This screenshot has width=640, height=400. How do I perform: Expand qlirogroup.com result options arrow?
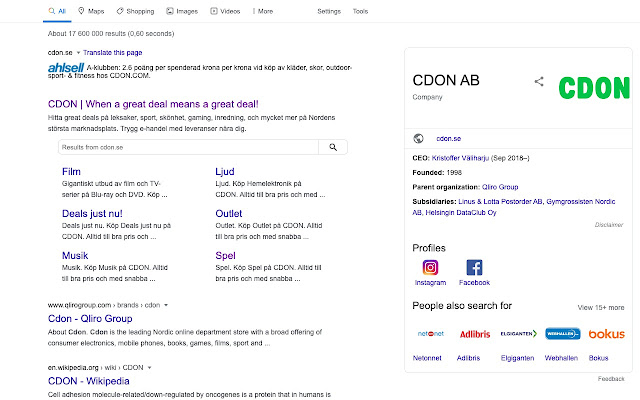[x=166, y=305]
